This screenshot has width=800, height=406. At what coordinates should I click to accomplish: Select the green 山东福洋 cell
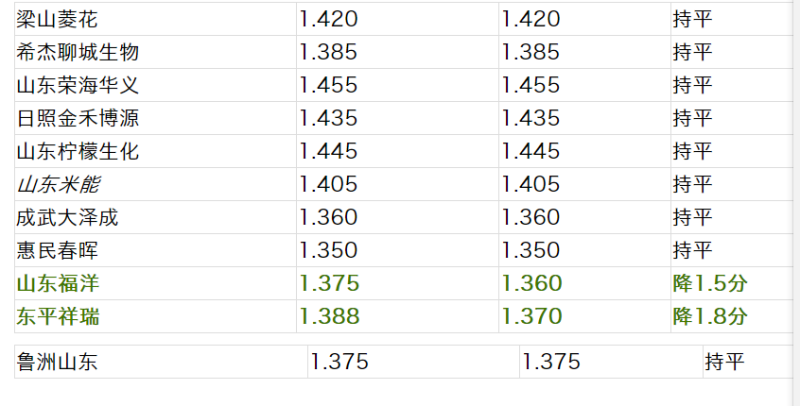[155, 283]
